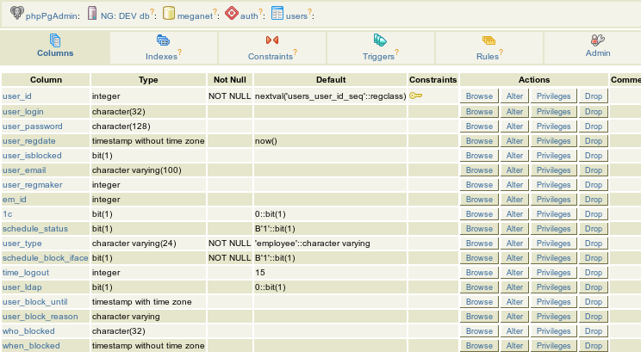Open the Admin tab
641x364 pixels.
pyautogui.click(x=598, y=46)
